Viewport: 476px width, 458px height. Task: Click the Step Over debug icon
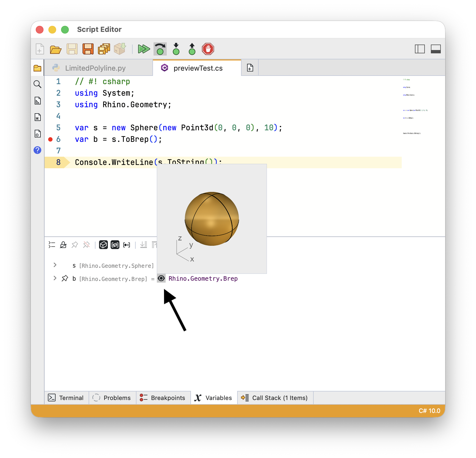point(160,49)
